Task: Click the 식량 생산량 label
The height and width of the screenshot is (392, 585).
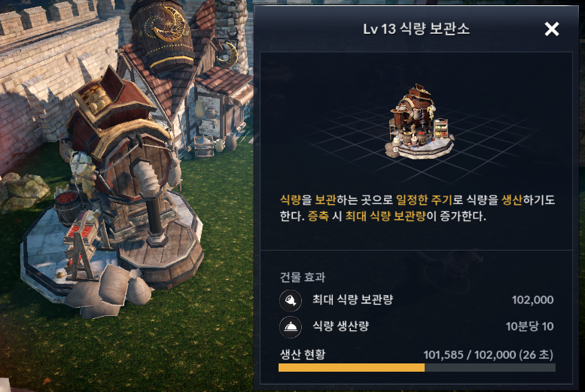Action: pos(340,327)
